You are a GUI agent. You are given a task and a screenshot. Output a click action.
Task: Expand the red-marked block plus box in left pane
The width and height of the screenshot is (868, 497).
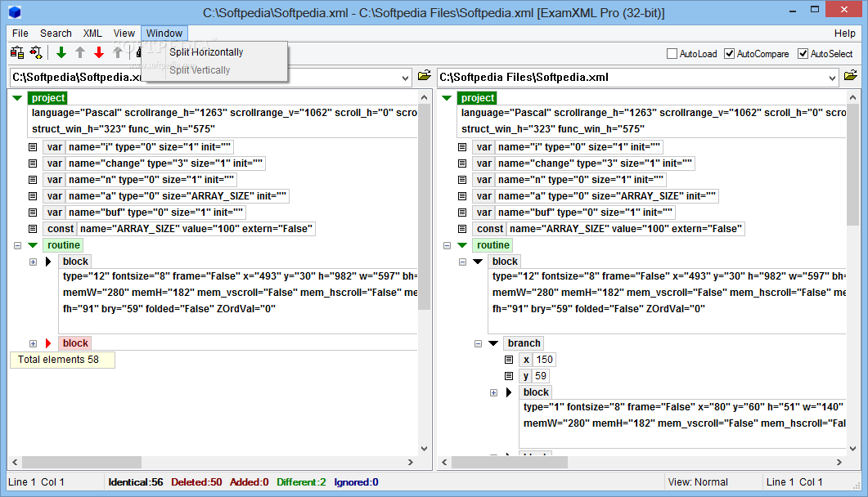(x=33, y=344)
